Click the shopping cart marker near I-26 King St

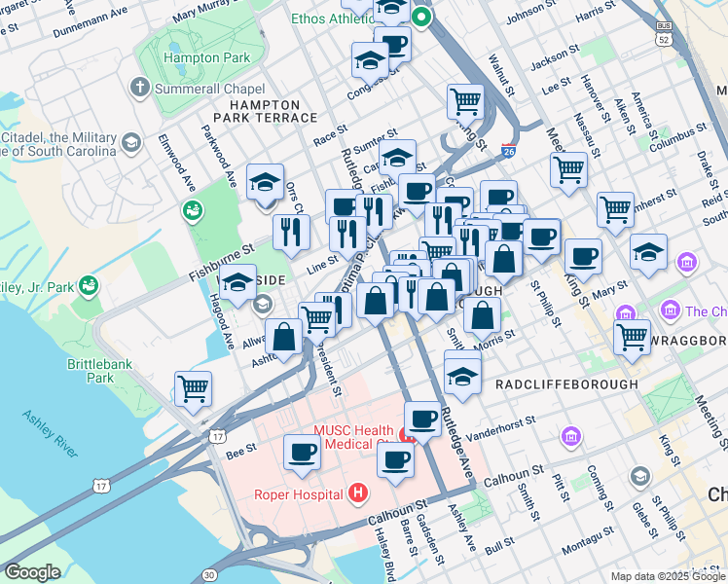point(465,105)
